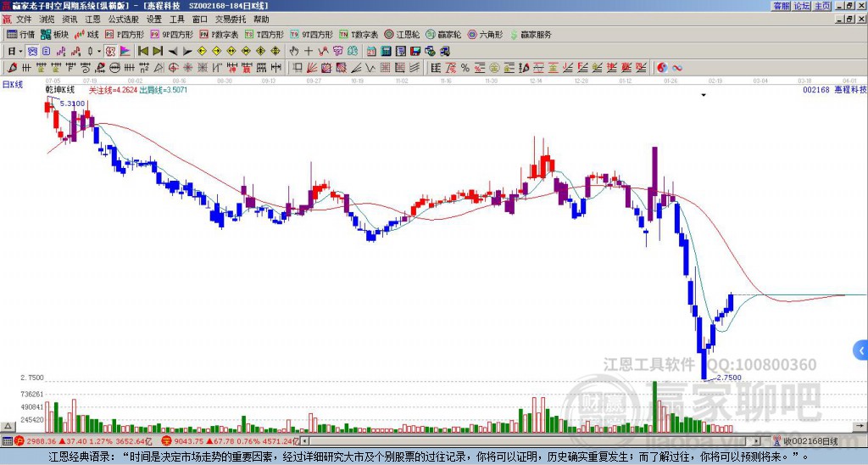Click the 收002168日线 status entry
The width and height of the screenshot is (868, 465).
click(x=806, y=441)
